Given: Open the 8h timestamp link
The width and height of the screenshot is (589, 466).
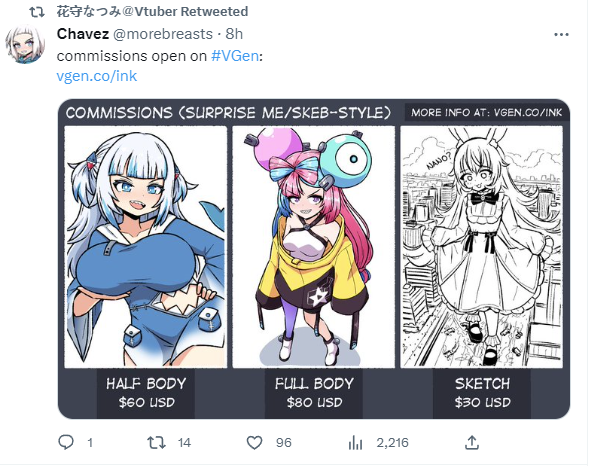Looking at the screenshot, I should [234, 34].
